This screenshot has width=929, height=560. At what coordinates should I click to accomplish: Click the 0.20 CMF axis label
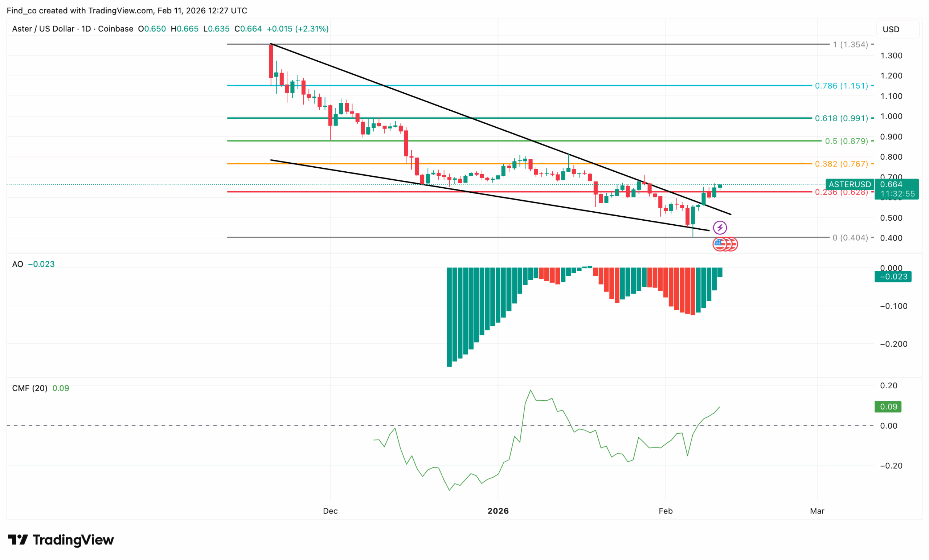pos(889,385)
